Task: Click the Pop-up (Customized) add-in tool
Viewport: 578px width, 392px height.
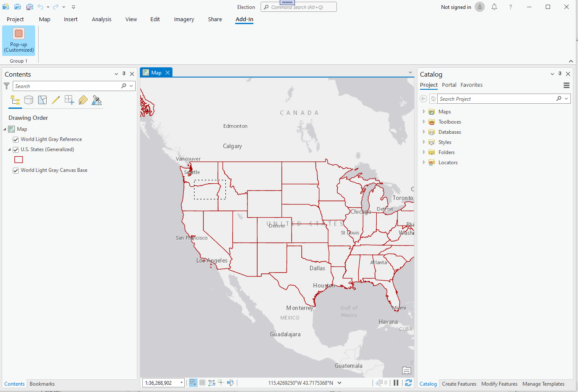Action: [x=18, y=40]
